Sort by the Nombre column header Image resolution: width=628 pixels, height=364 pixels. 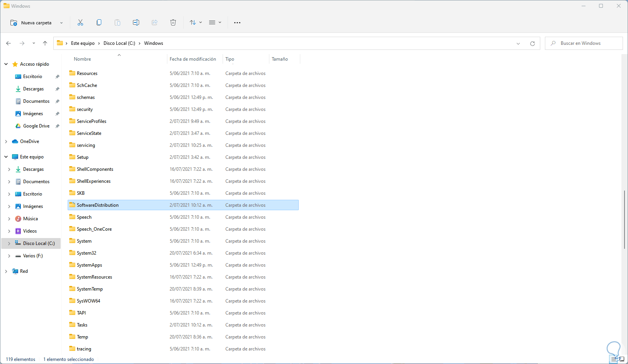click(82, 59)
